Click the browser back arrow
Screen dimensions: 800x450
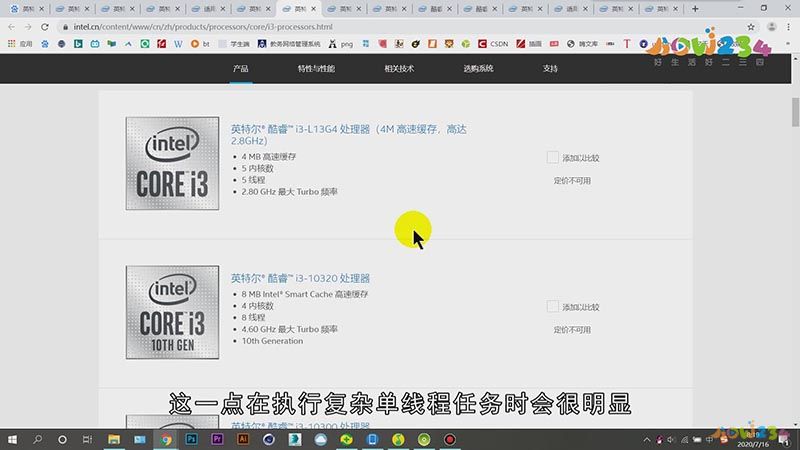[11, 27]
